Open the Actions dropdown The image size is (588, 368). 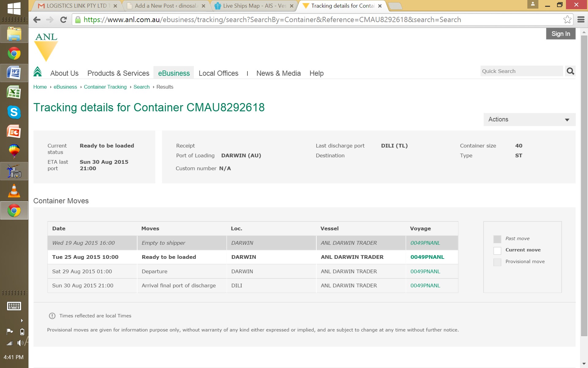529,120
